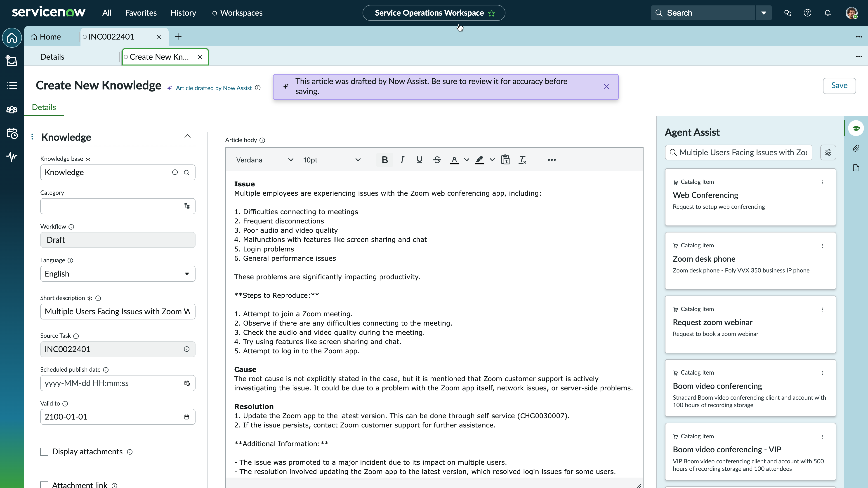Open the calendar schedule sidebar icon

click(x=12, y=133)
